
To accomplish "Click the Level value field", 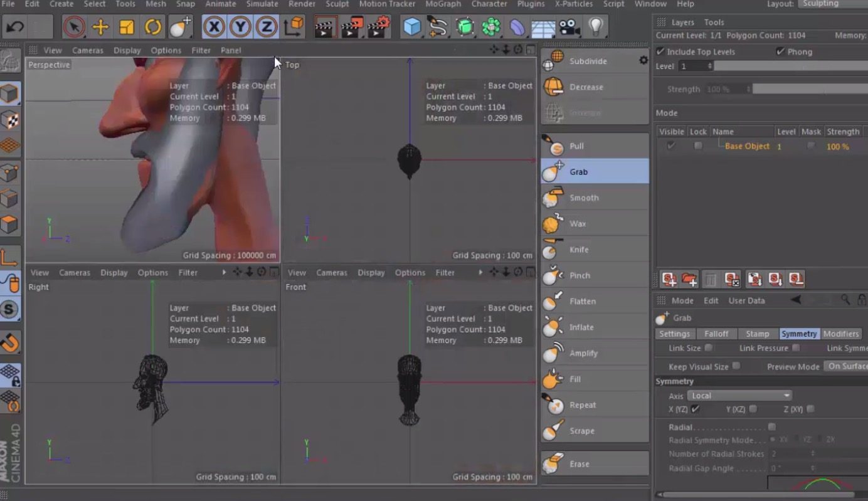I will [694, 66].
